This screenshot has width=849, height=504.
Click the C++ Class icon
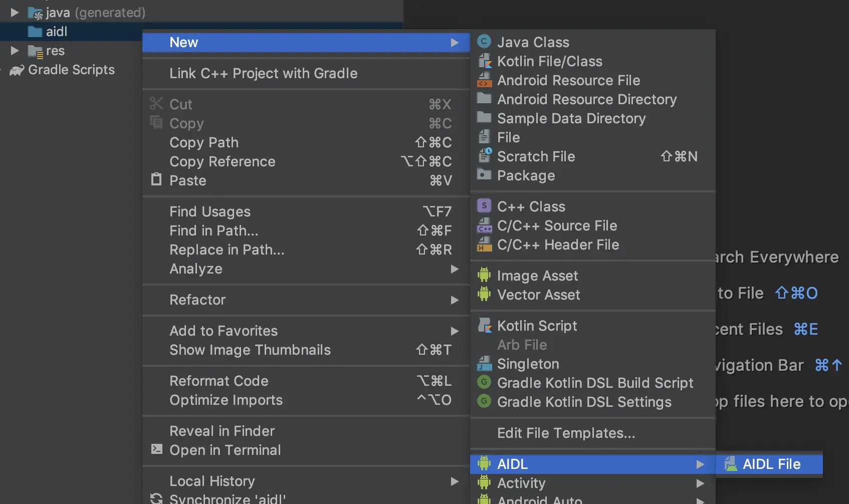coord(484,206)
